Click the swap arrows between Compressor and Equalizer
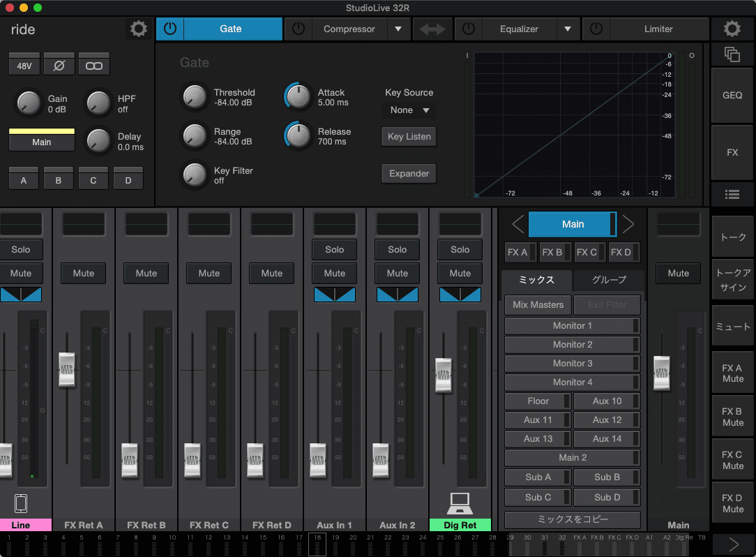The height and width of the screenshot is (557, 756). (x=432, y=29)
